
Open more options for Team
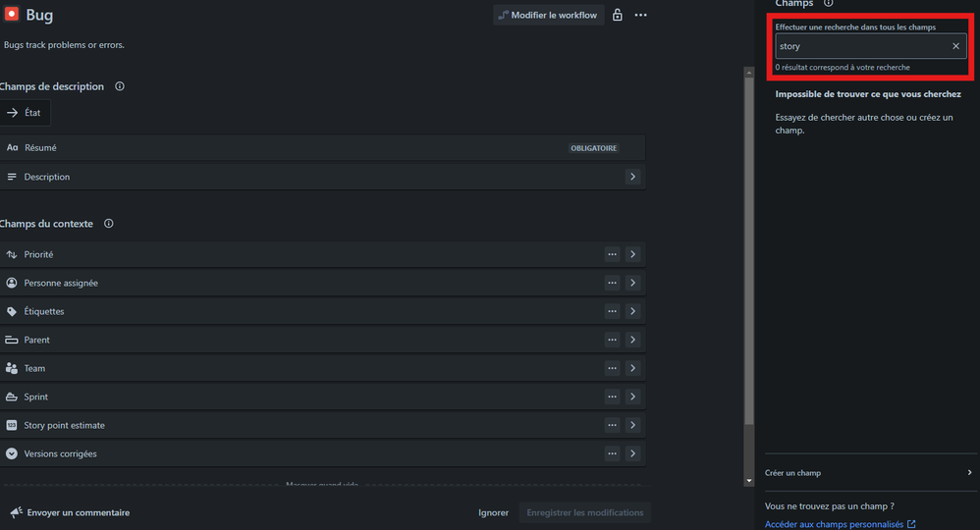pyautogui.click(x=612, y=368)
